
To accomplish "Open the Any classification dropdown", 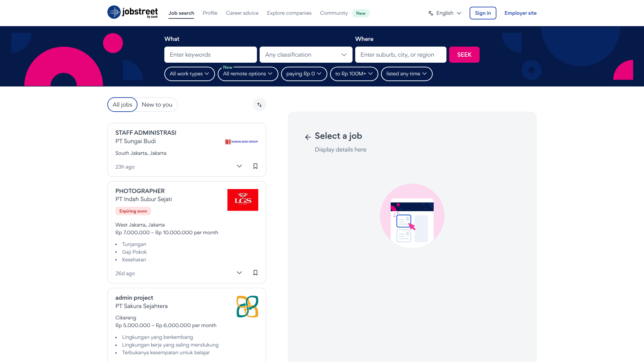I will (306, 55).
